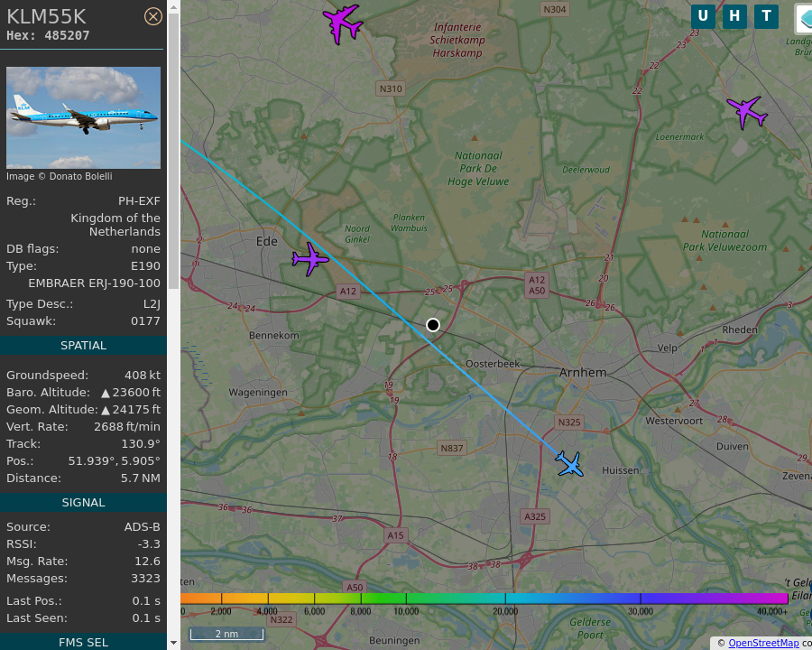
Task: Close the KLM55K aircraft info panel
Action: click(x=152, y=16)
